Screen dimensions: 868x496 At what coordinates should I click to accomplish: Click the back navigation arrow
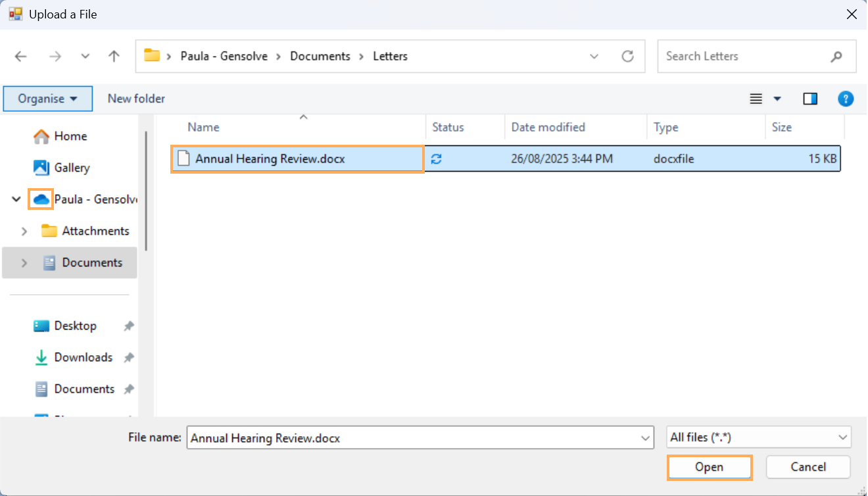click(21, 57)
